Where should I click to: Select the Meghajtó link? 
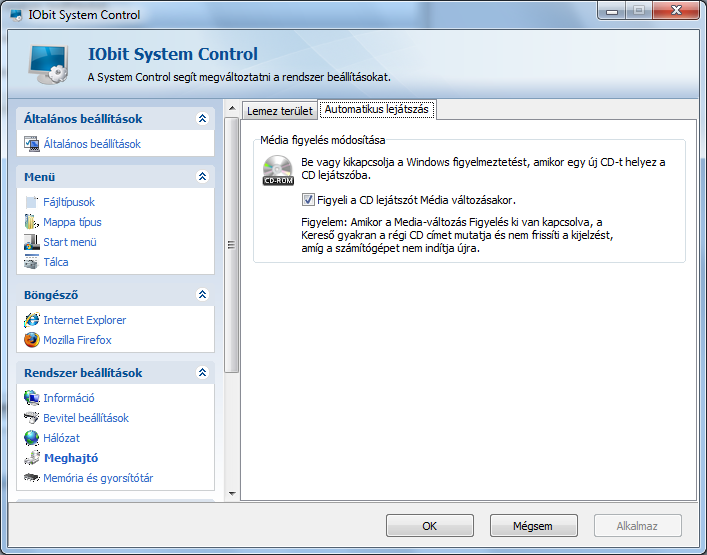tap(71, 458)
